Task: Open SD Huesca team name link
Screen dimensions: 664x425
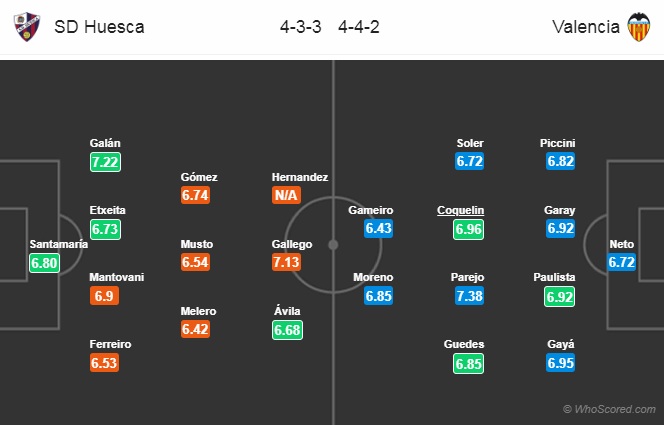Action: [x=99, y=27]
